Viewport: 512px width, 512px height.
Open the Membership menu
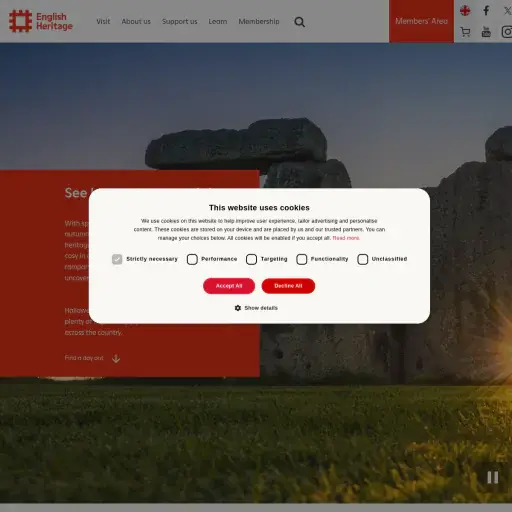coord(259,21)
